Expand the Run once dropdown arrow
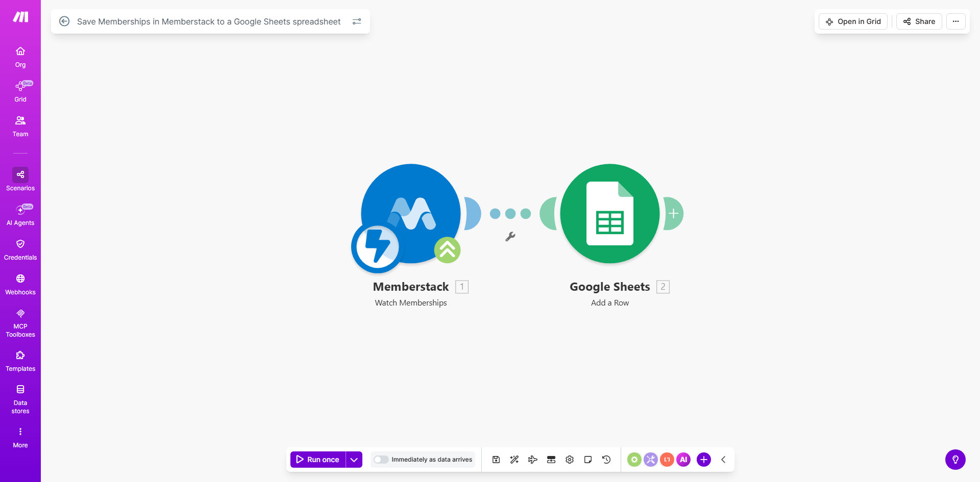This screenshot has width=980, height=482. 354,460
